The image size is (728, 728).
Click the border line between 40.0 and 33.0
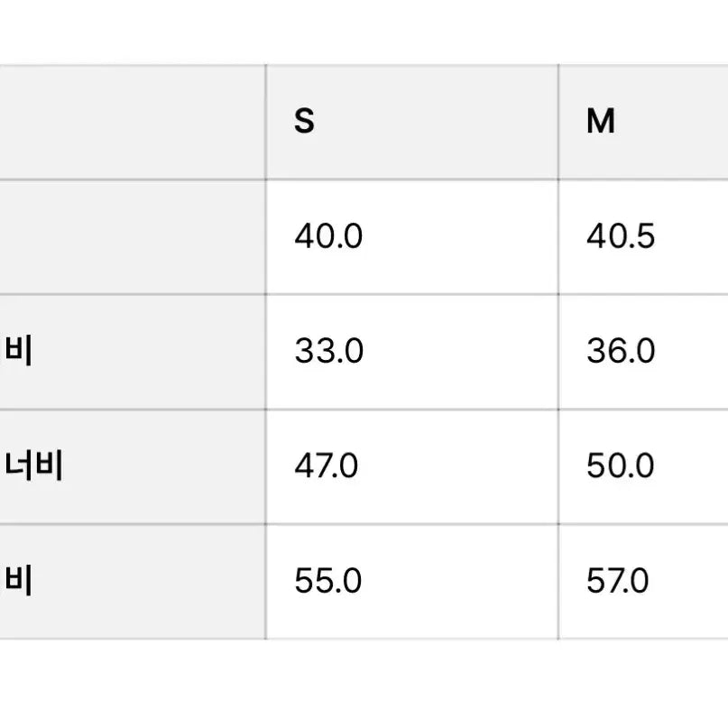coord(411,294)
